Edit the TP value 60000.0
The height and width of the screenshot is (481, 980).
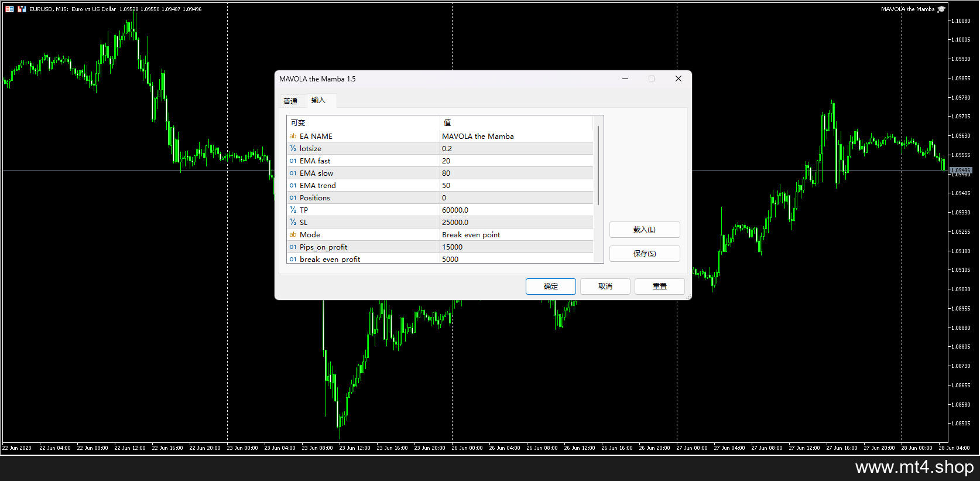(516, 210)
